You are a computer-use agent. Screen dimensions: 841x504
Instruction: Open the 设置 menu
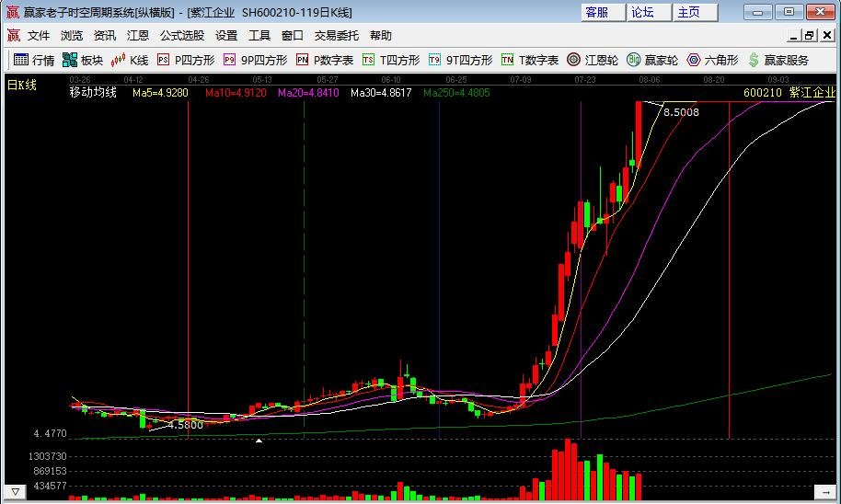tap(226, 35)
